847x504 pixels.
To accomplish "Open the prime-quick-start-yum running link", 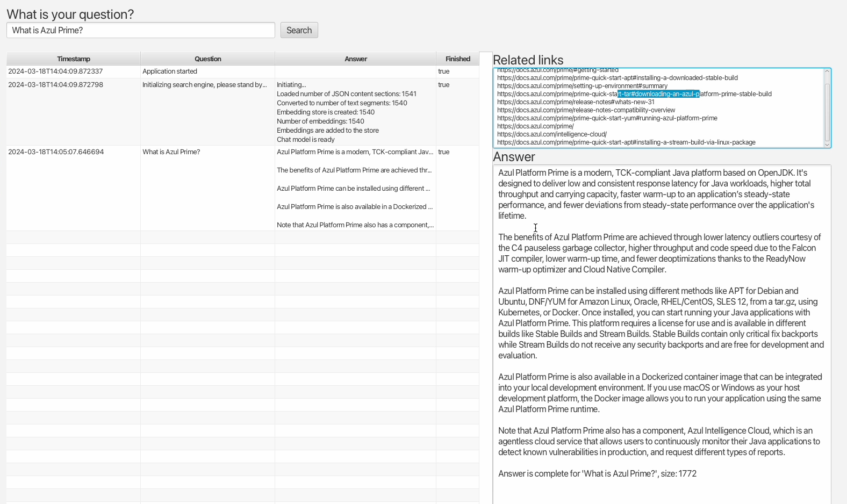I will (x=607, y=118).
